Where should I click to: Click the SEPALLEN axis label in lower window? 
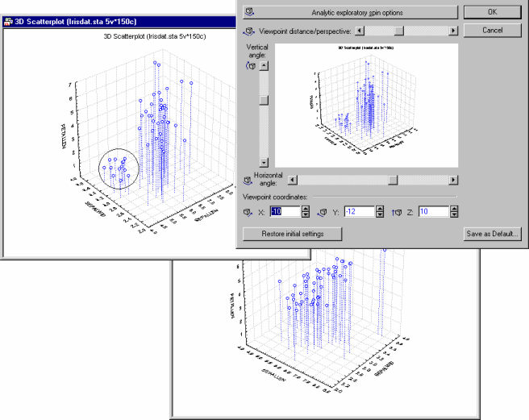point(273,375)
